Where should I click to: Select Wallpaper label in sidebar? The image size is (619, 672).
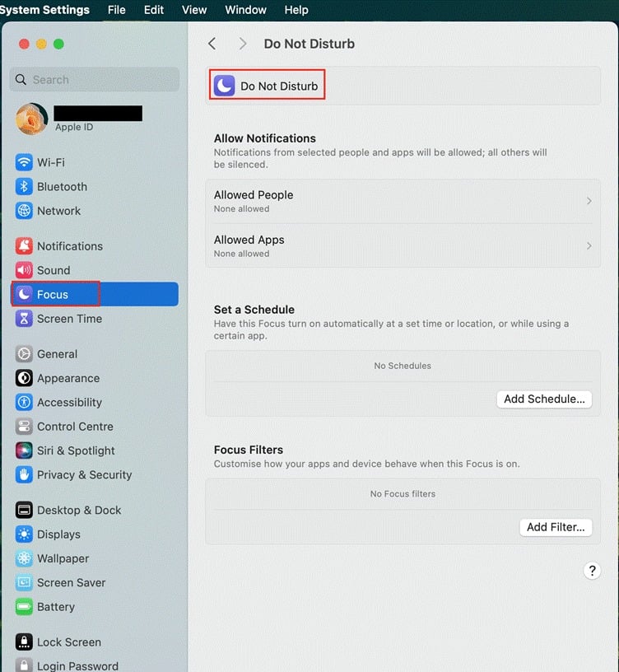(63, 558)
